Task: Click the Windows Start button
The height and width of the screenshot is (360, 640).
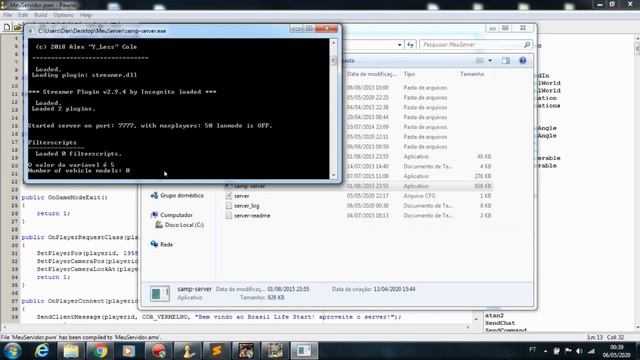Action: tap(12, 351)
